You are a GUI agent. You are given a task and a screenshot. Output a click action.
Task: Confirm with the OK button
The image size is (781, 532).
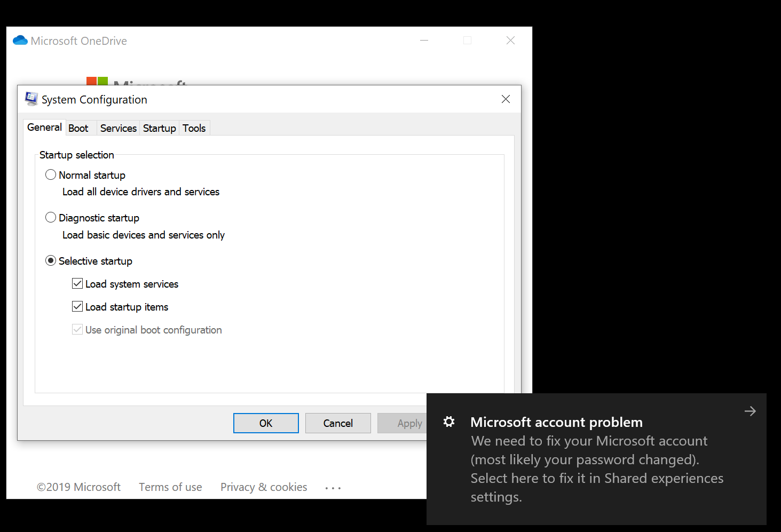(x=266, y=423)
